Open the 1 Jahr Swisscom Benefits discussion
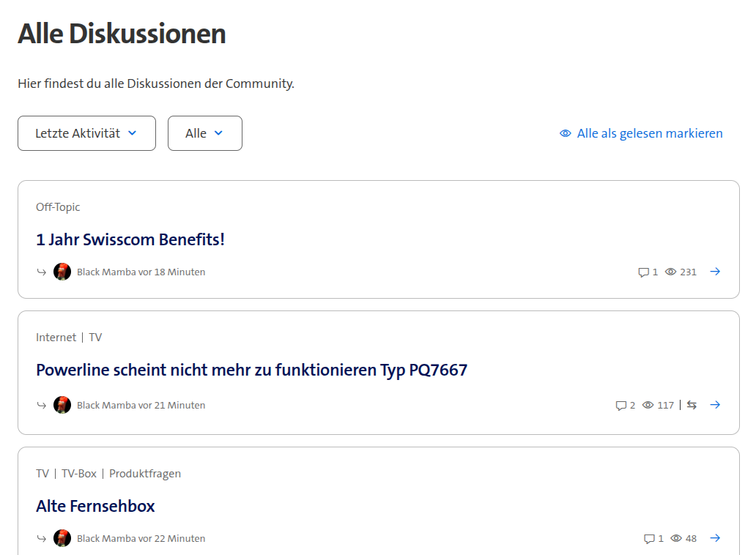The image size is (756, 555). click(130, 239)
